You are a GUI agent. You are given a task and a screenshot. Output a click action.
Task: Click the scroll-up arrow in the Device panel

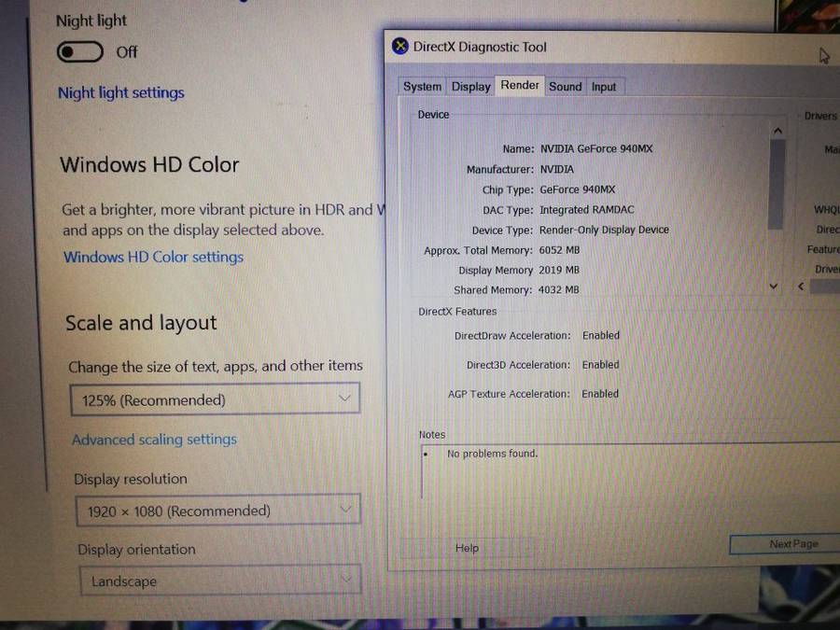pyautogui.click(x=777, y=130)
